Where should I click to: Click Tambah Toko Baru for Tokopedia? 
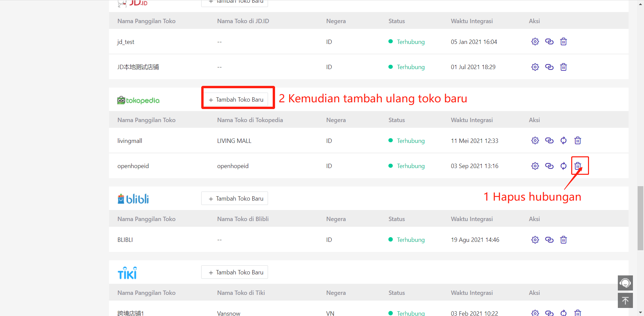[236, 100]
